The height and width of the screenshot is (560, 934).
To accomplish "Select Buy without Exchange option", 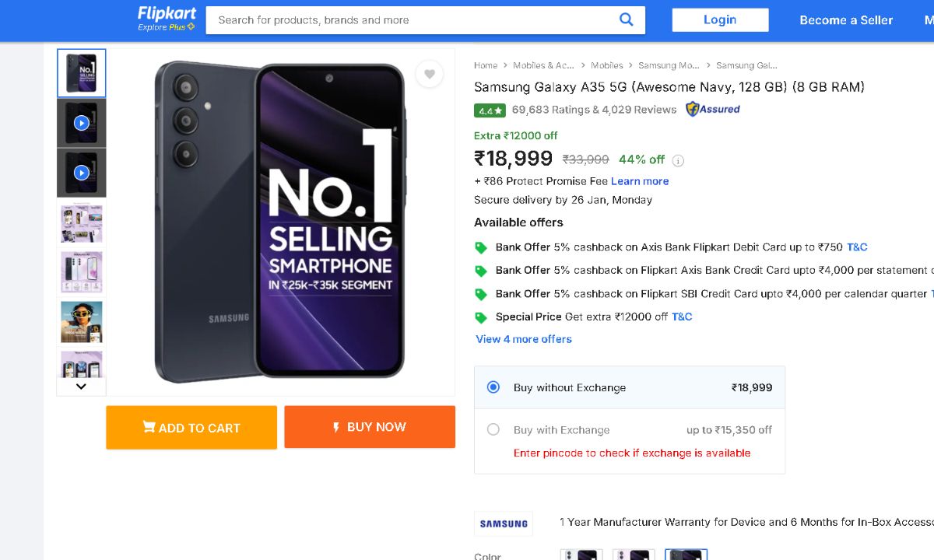I will (x=493, y=387).
